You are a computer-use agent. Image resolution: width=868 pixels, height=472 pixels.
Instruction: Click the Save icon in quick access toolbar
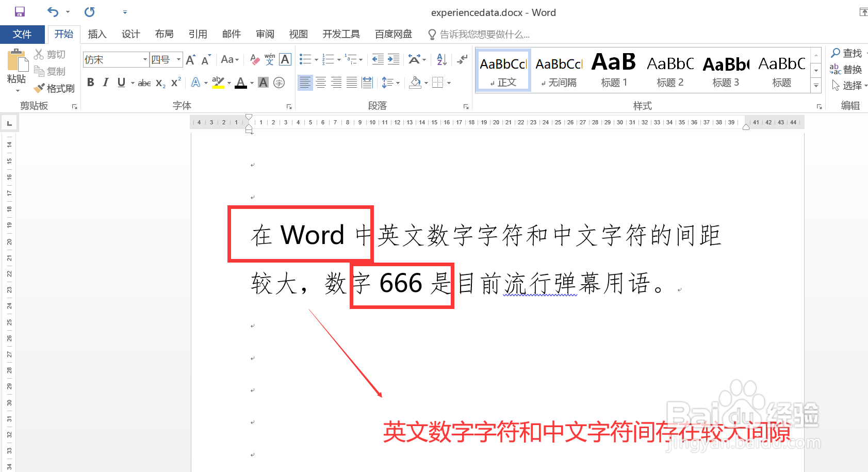[x=20, y=12]
